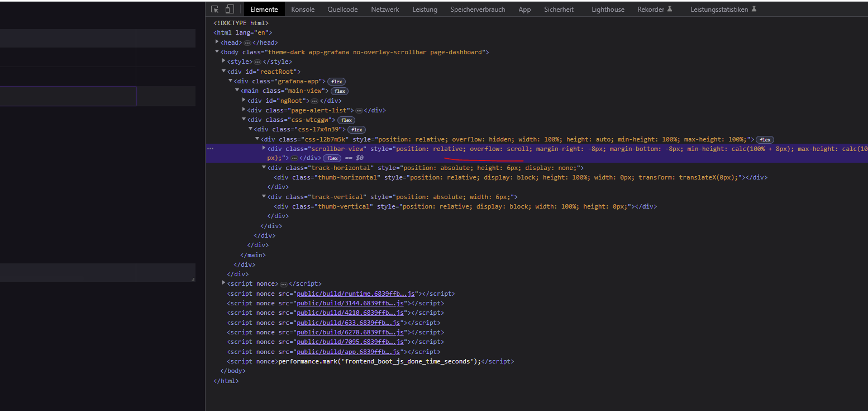This screenshot has height=411, width=868.
Task: Collapse the grafana-app div node
Action: click(230, 81)
